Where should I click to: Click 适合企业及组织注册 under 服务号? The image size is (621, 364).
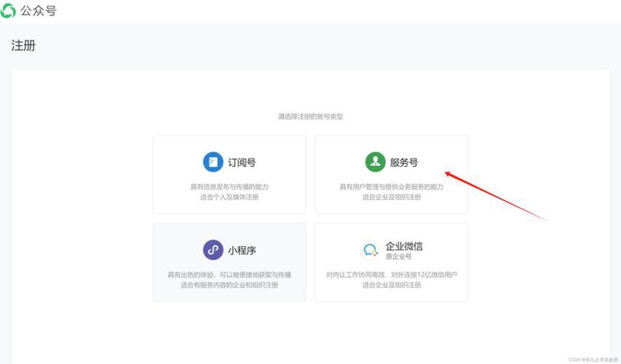click(x=392, y=197)
